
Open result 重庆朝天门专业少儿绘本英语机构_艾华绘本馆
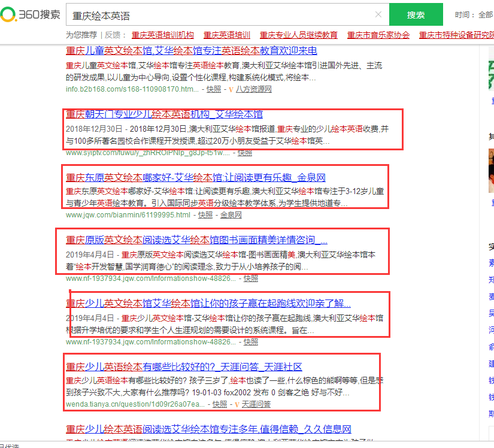point(164,114)
